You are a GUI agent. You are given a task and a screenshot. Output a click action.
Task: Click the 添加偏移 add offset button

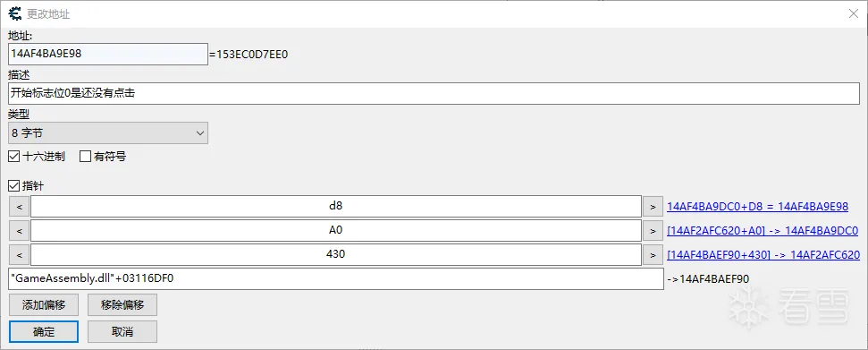(44, 304)
